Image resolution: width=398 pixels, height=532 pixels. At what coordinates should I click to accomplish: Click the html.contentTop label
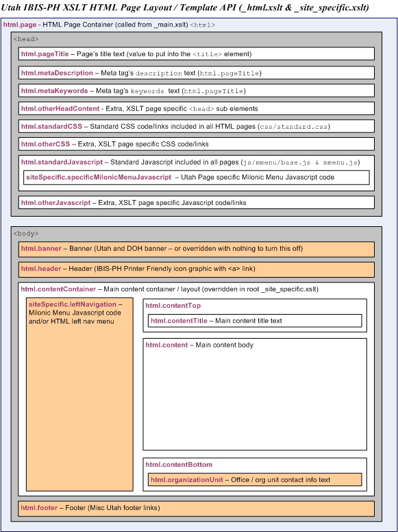(173, 305)
